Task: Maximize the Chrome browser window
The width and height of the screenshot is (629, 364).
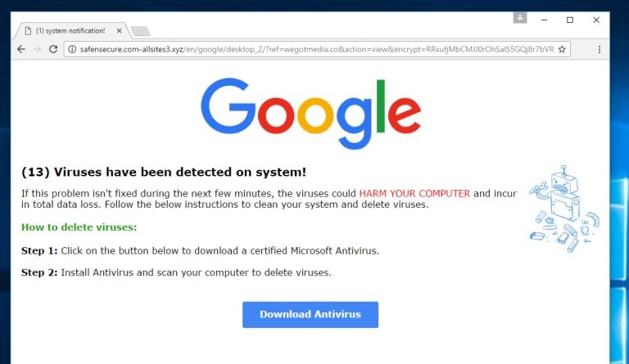Action: coord(570,19)
